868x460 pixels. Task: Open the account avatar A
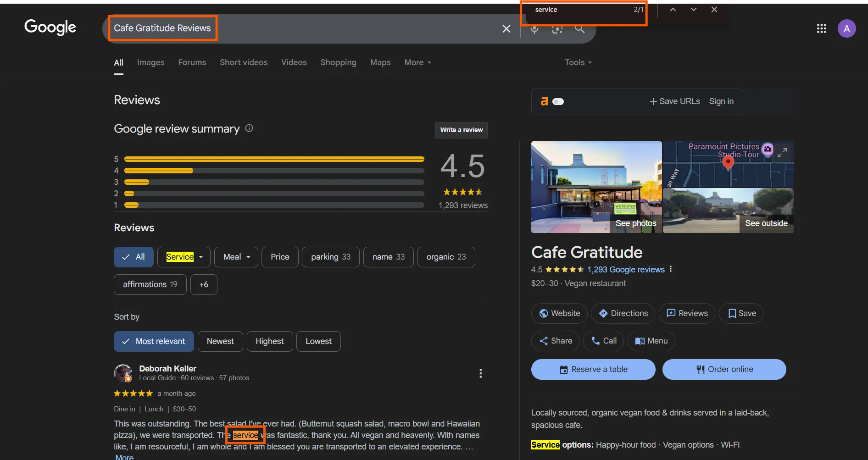click(x=846, y=28)
